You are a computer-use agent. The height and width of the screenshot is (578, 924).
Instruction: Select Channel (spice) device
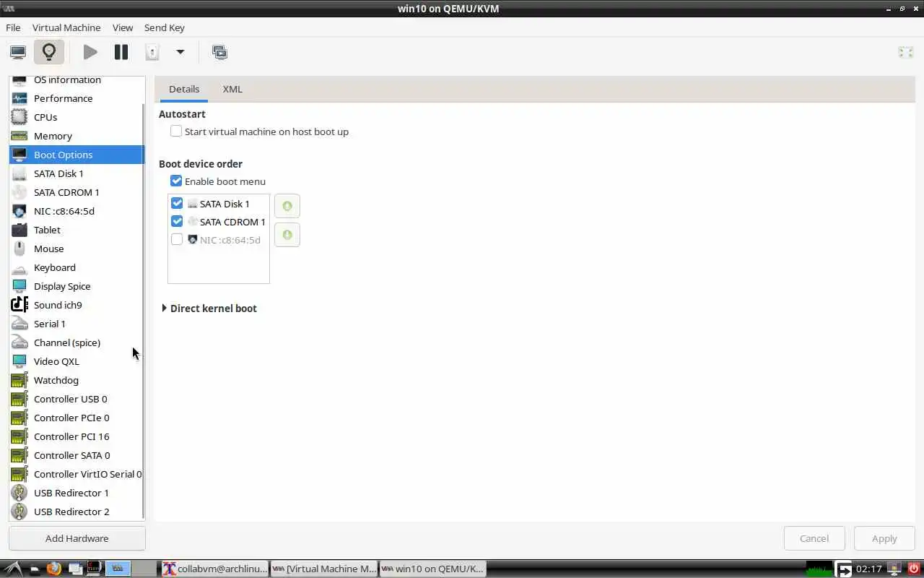coord(77,342)
